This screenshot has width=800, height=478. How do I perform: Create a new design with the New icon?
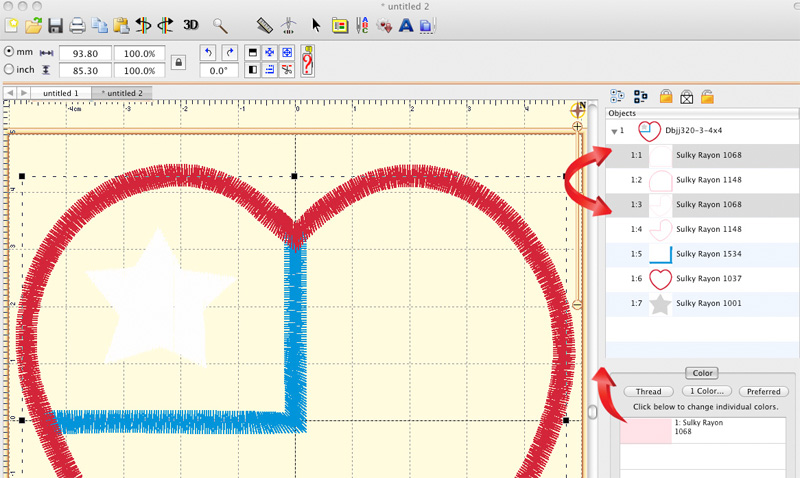(11, 25)
